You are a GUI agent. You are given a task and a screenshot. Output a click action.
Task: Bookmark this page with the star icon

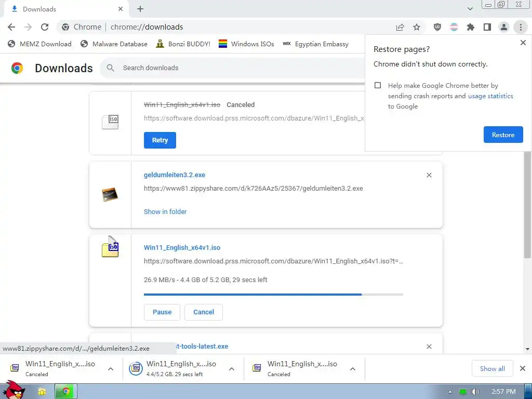tap(417, 27)
